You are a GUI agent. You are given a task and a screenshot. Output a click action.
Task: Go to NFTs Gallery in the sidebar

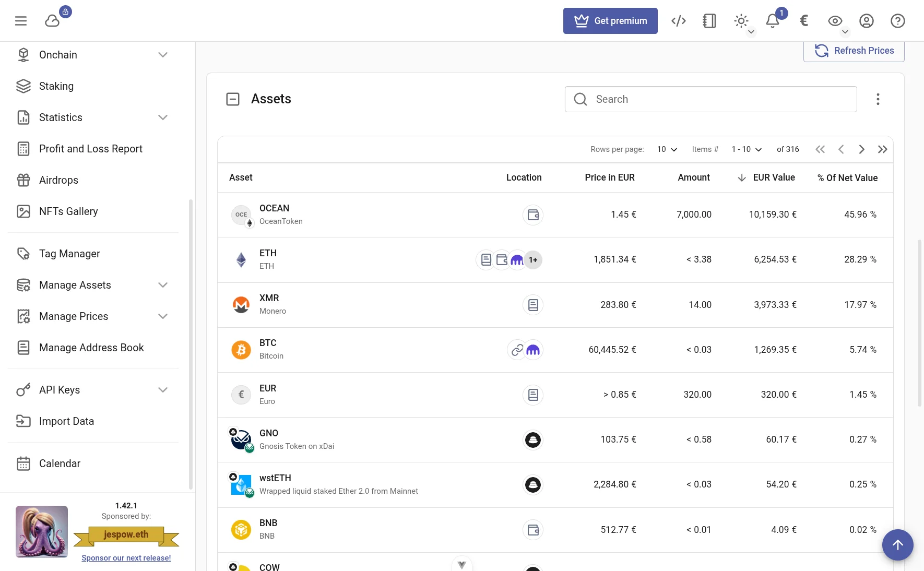tap(68, 211)
